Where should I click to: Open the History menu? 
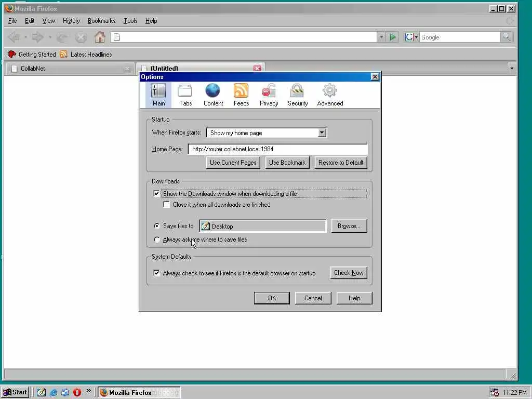point(71,21)
